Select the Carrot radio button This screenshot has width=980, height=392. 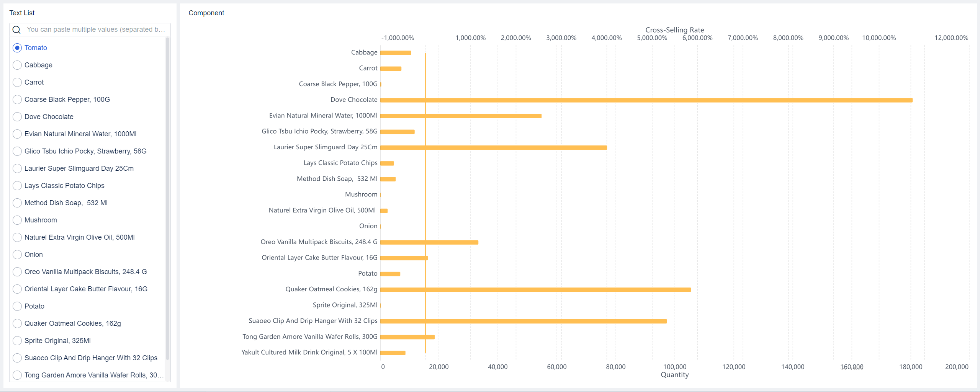pyautogui.click(x=17, y=82)
